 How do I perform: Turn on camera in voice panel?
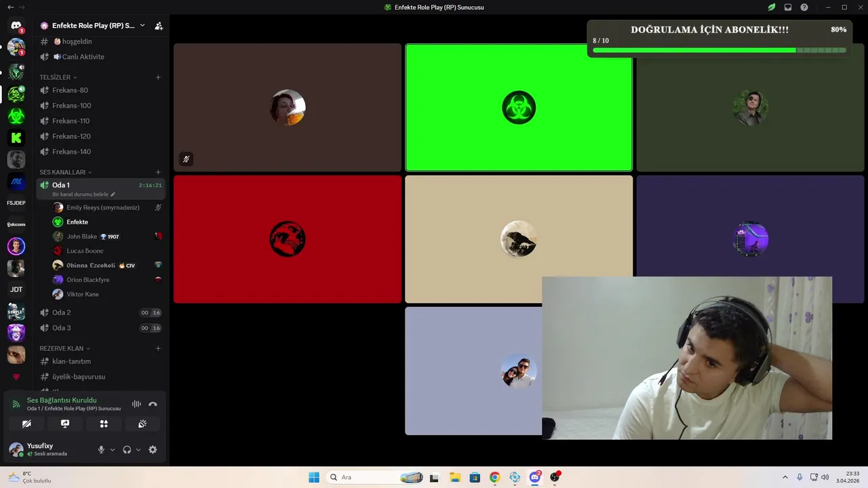[x=26, y=424]
